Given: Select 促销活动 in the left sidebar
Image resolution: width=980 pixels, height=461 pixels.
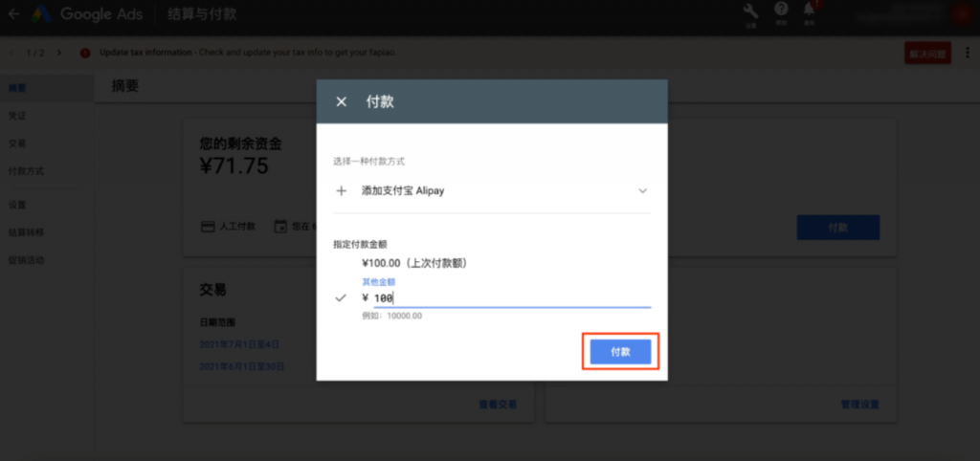Looking at the screenshot, I should pyautogui.click(x=26, y=260).
